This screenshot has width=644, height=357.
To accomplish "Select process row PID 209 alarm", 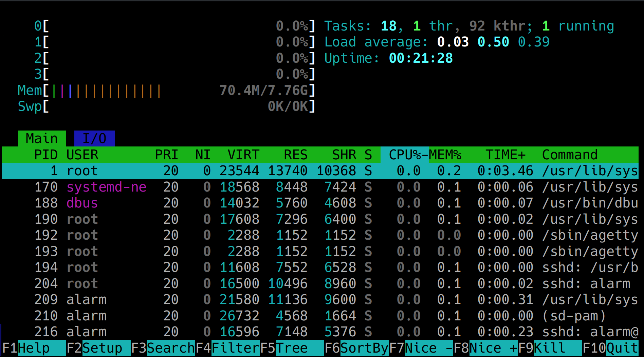I will click(320, 299).
